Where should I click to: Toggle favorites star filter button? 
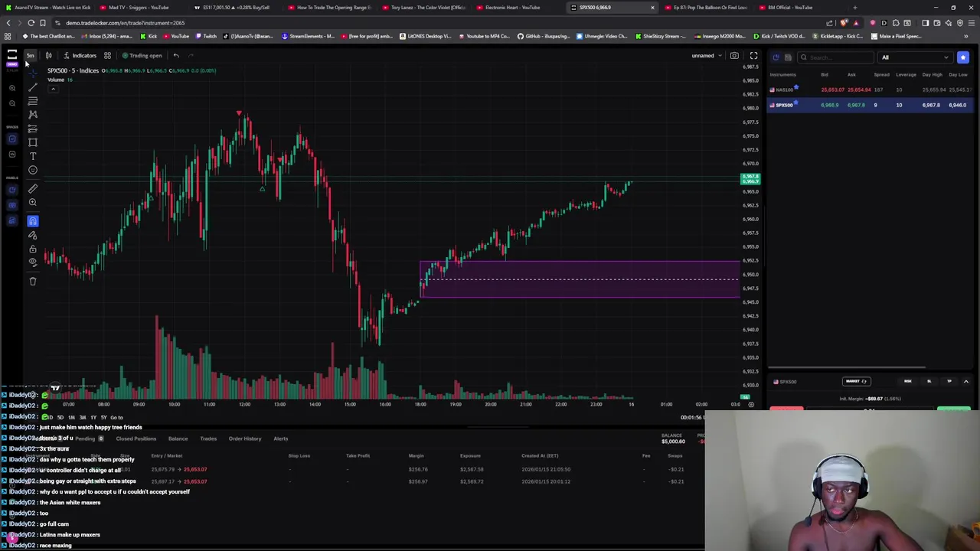coord(963,57)
